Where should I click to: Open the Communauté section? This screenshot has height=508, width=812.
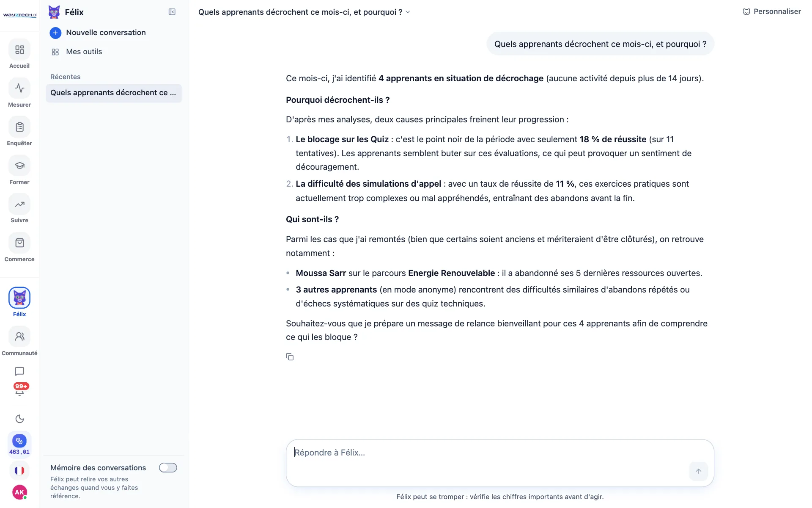tap(19, 341)
